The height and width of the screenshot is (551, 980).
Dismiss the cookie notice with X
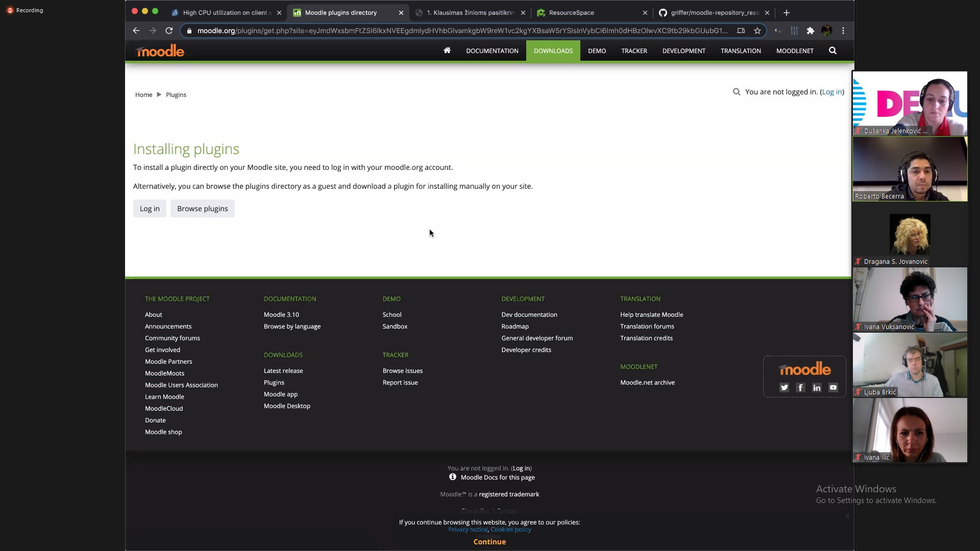(847, 516)
